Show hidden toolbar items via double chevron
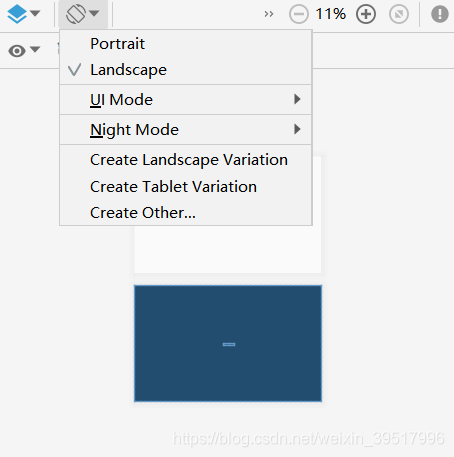Screen dimensions: 454x457 (x=269, y=14)
